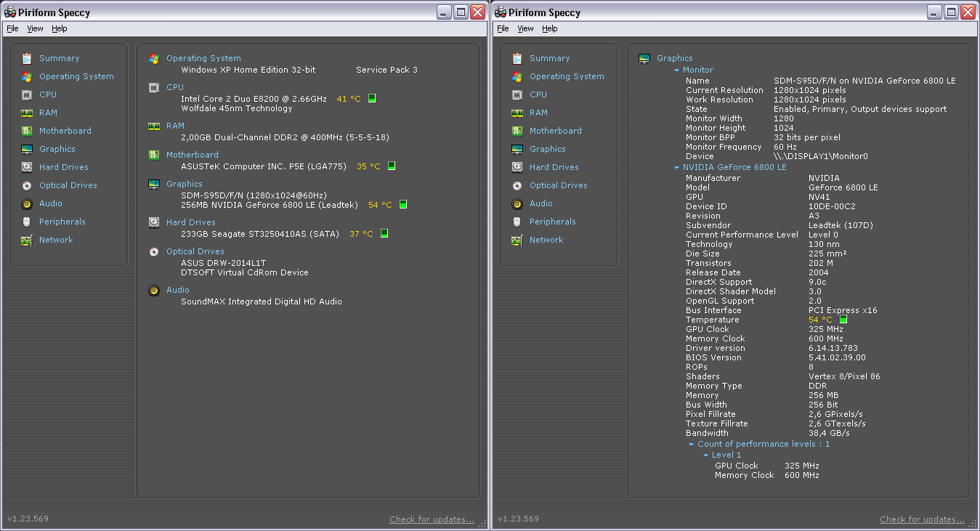Click 233GB Seagate ST3250410AS drive text
This screenshot has height=531, width=980.
click(260, 234)
